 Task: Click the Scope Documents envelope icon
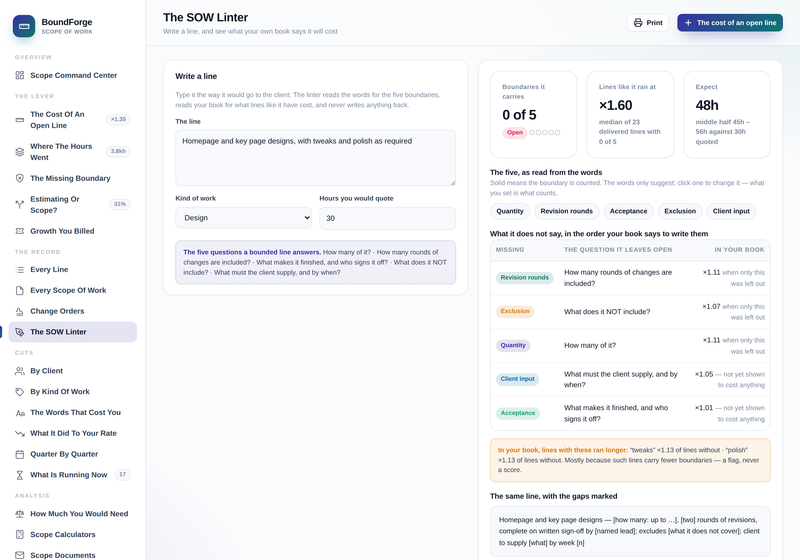tap(19, 555)
